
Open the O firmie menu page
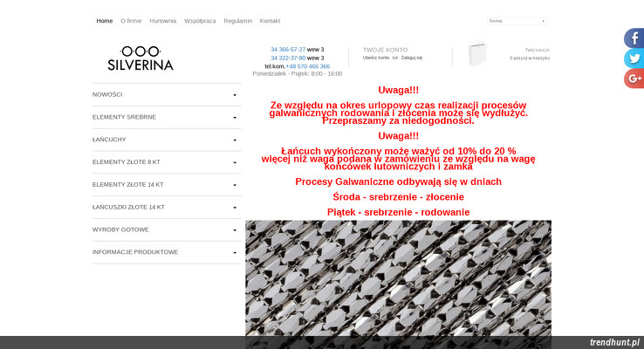coord(130,20)
